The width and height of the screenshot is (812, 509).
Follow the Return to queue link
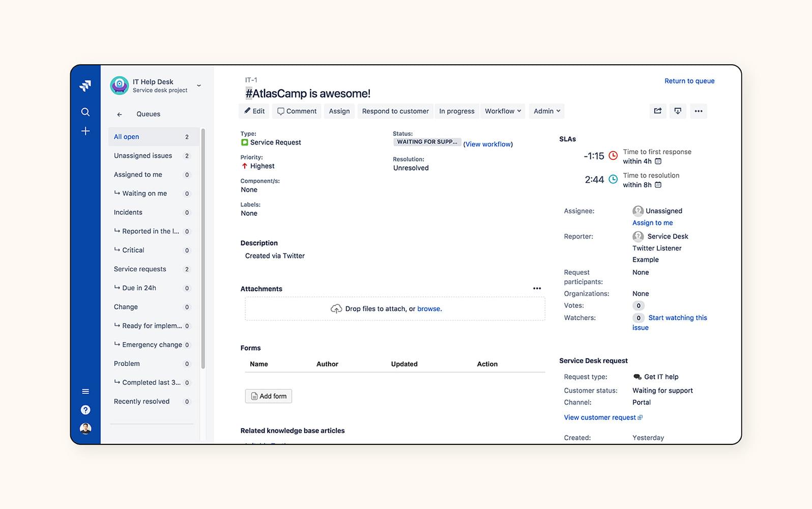[x=689, y=81]
